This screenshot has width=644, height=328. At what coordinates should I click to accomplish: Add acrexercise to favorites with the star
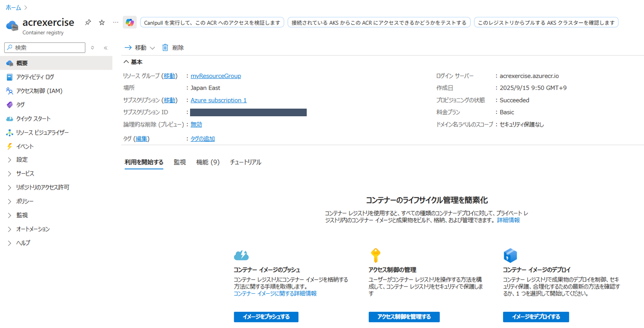coord(102,22)
